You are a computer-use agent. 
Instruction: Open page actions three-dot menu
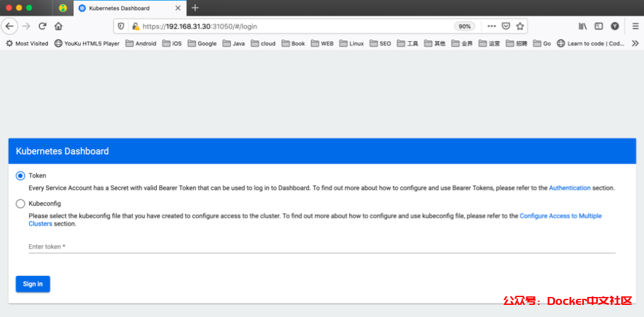492,26
